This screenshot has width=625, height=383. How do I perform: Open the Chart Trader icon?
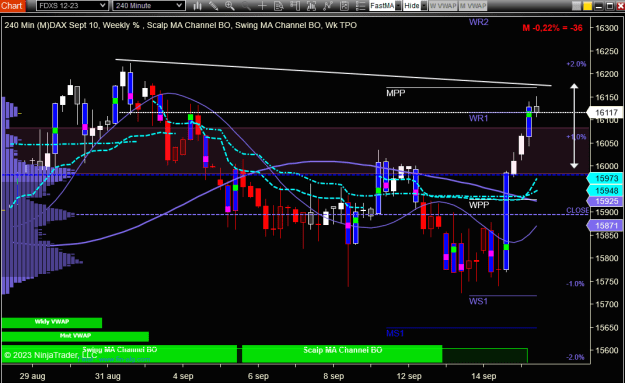point(295,6)
